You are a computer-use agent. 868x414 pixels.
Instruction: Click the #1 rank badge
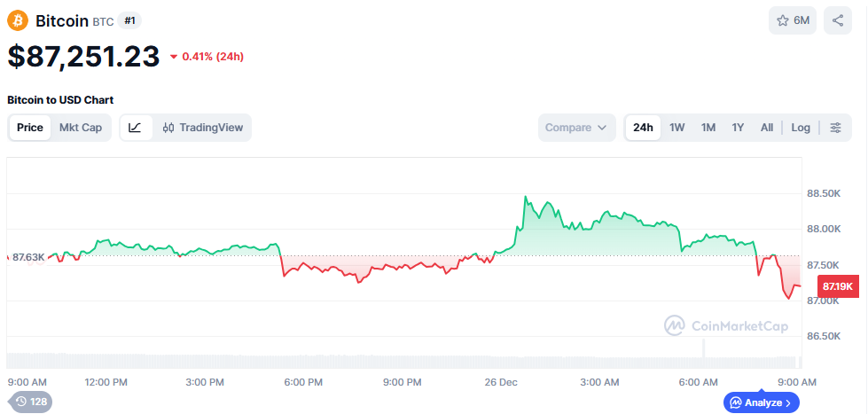tap(129, 20)
